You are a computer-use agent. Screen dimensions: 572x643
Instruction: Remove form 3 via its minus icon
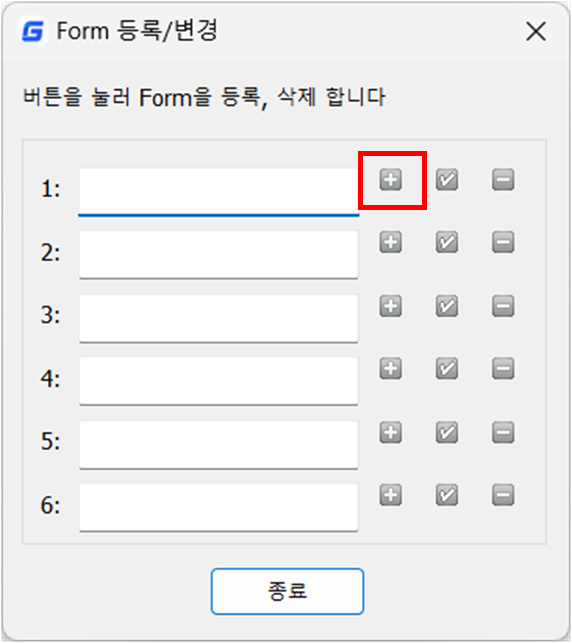[503, 306]
